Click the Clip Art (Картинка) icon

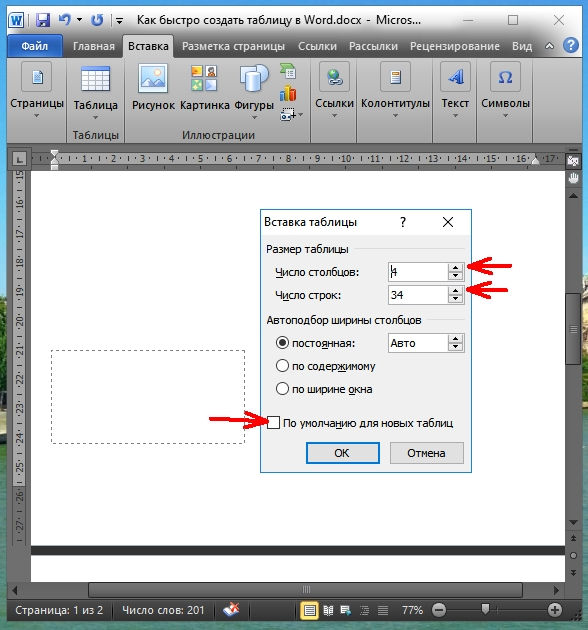pyautogui.click(x=204, y=78)
